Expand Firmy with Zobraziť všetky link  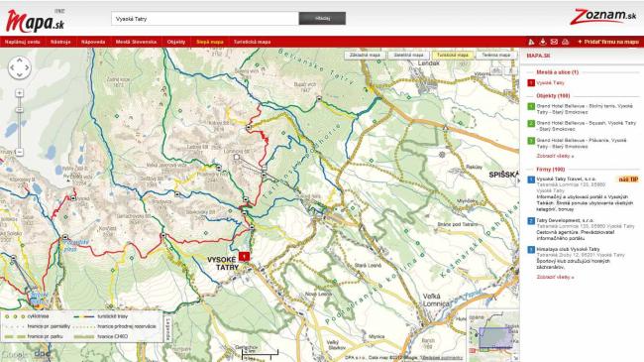pyautogui.click(x=555, y=277)
